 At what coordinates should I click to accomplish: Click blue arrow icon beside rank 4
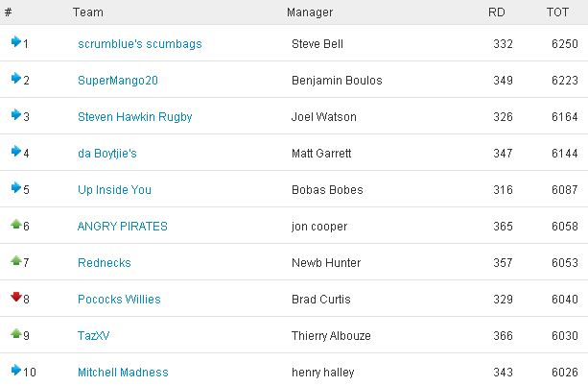coord(16,151)
